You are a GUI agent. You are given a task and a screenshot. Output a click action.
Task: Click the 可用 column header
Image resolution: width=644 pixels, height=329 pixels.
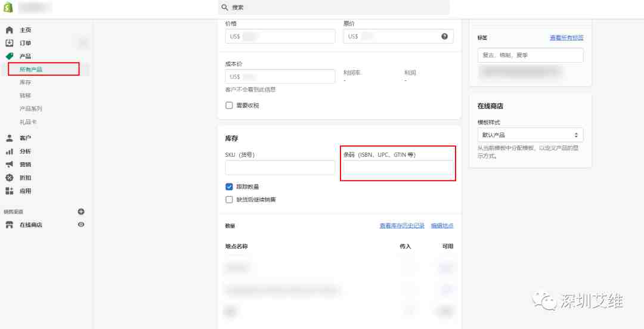(448, 246)
